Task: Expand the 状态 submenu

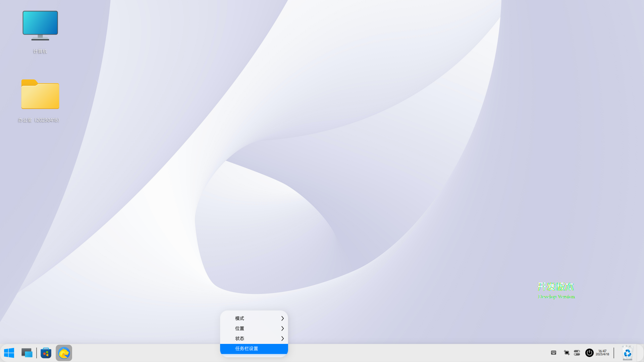Action: (x=248, y=339)
